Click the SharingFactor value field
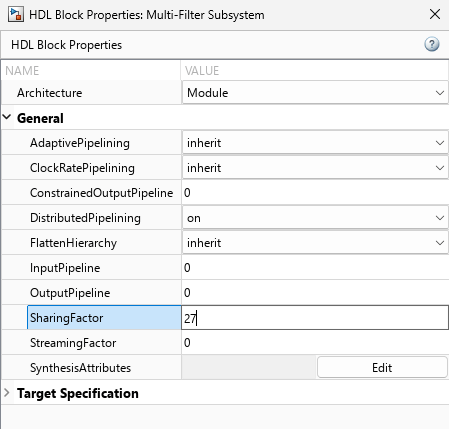This screenshot has height=429, width=449. point(315,318)
